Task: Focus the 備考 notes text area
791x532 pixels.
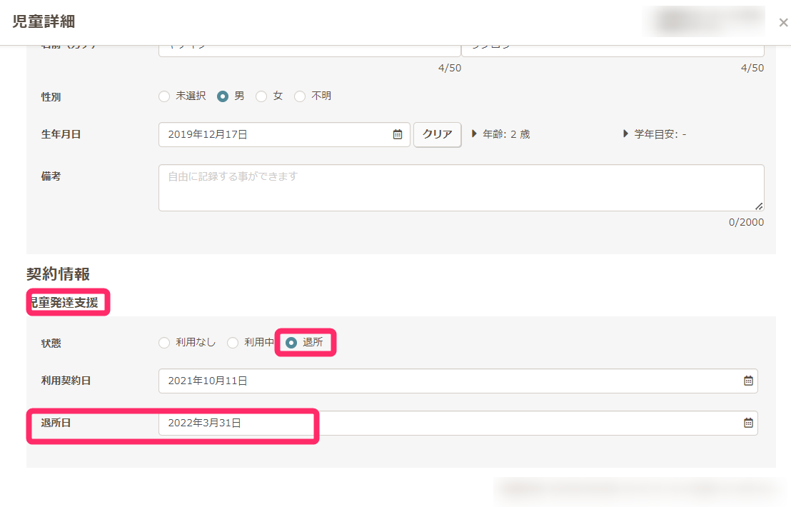Action: click(x=460, y=188)
